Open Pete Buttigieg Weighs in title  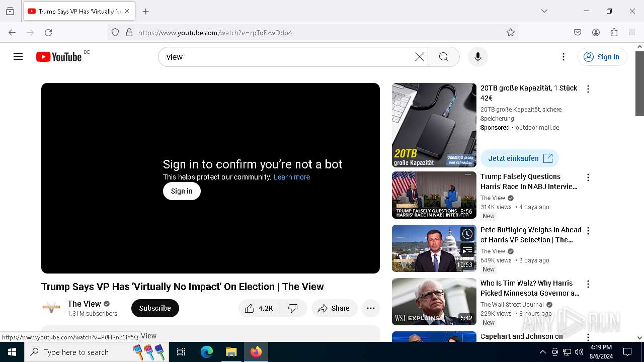pyautogui.click(x=531, y=235)
